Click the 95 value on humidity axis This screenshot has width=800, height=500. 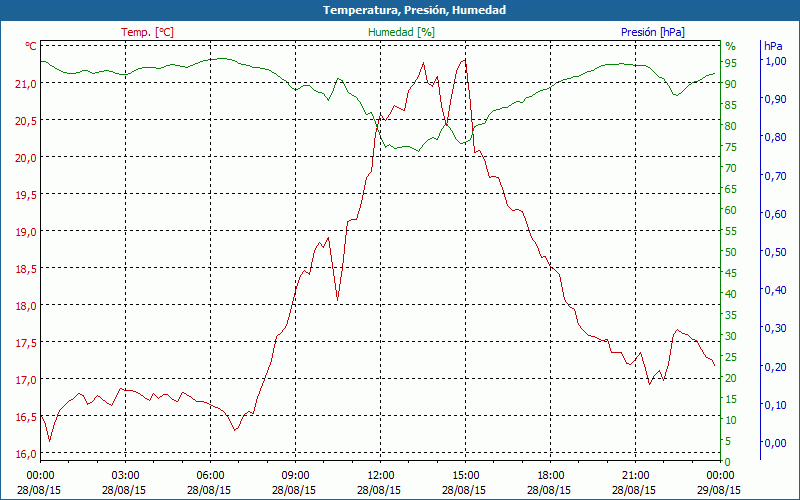click(x=731, y=63)
